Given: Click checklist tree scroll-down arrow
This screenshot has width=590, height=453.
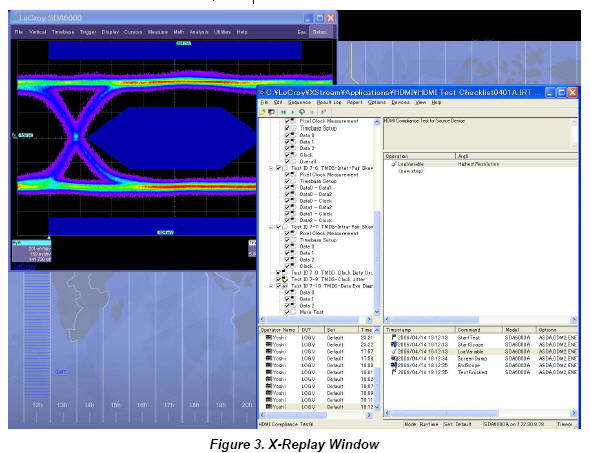Looking at the screenshot, I should click(377, 312).
